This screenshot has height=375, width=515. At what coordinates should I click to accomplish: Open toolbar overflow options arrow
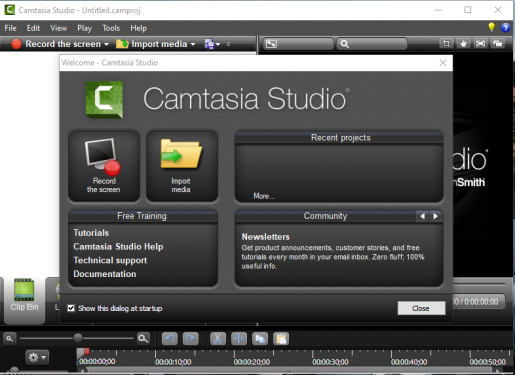click(x=228, y=44)
